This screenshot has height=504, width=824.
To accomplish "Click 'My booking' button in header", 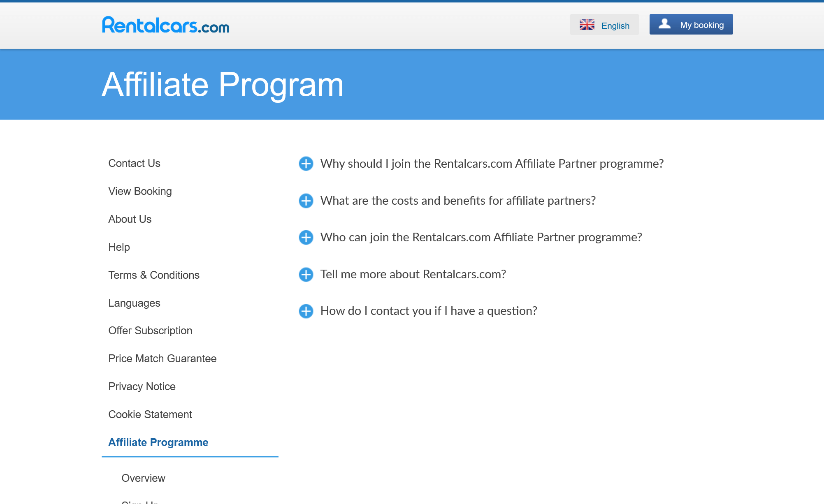I will 691,24.
